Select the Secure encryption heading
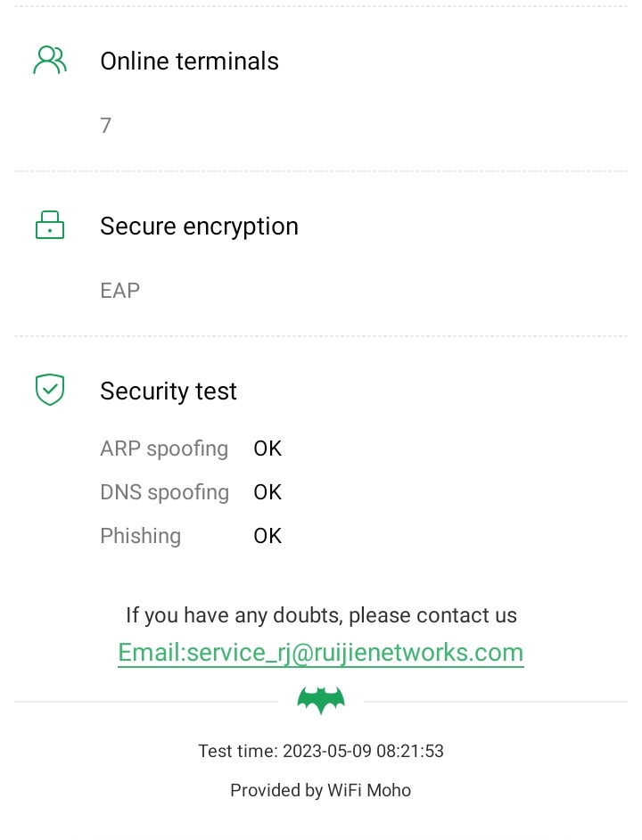642x840 pixels. point(199,226)
